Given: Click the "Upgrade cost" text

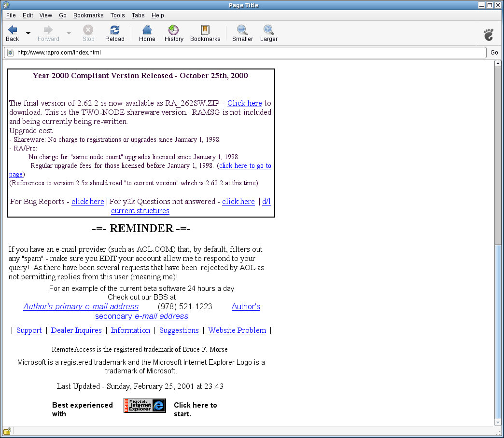Looking at the screenshot, I should click(x=31, y=131).
